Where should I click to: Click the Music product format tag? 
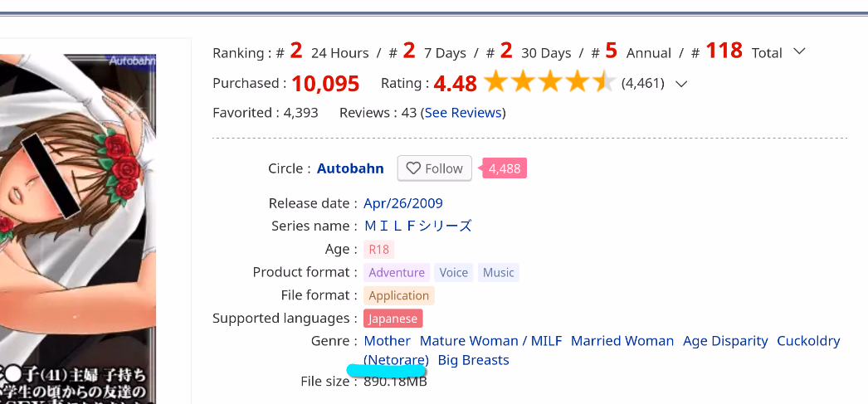tap(499, 272)
